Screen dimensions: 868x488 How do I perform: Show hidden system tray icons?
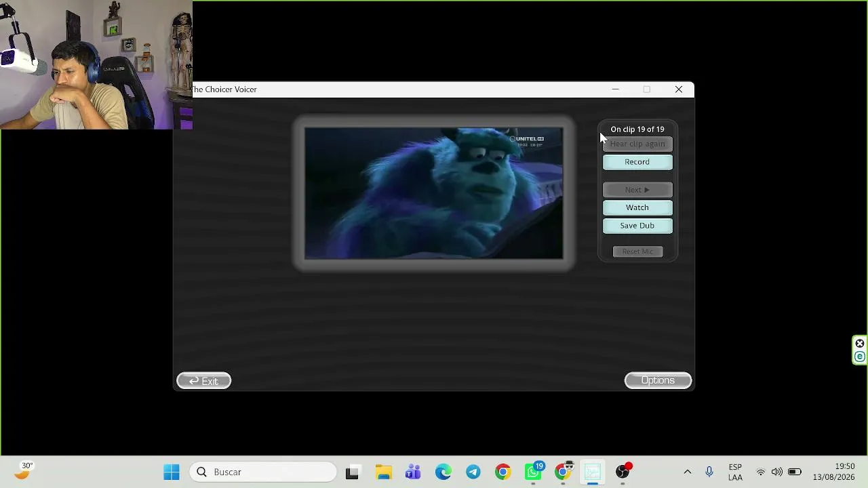pyautogui.click(x=688, y=472)
